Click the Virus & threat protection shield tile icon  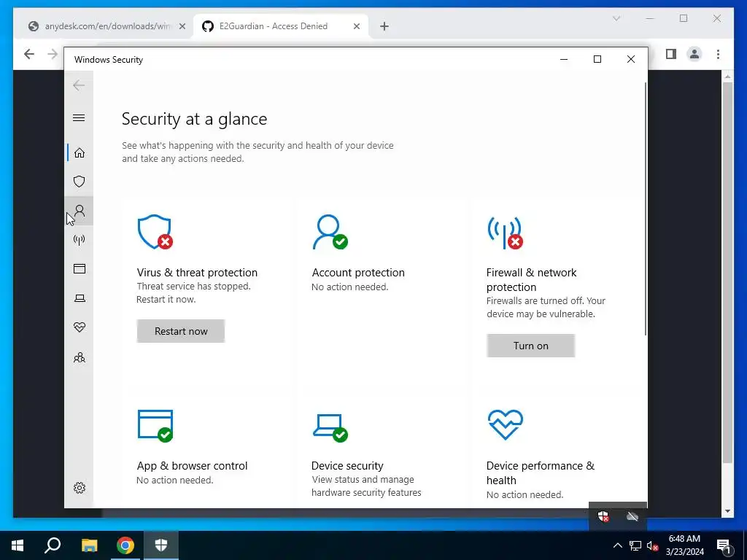155,232
